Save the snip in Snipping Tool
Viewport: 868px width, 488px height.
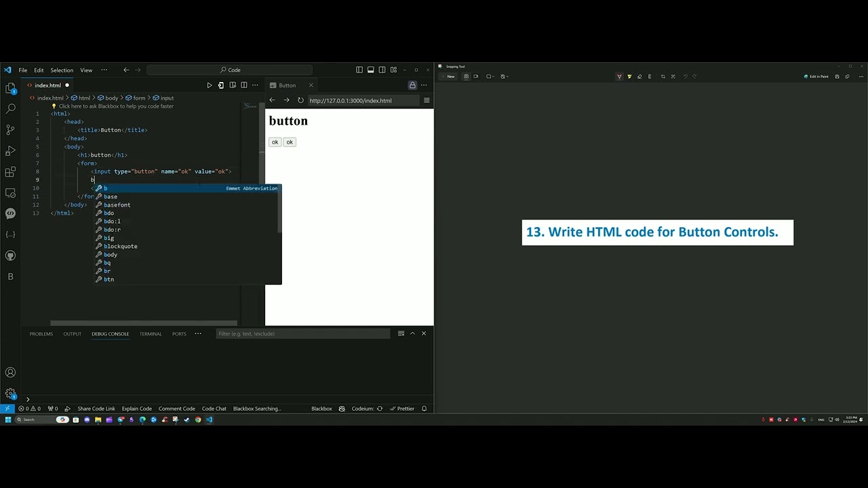point(837,77)
